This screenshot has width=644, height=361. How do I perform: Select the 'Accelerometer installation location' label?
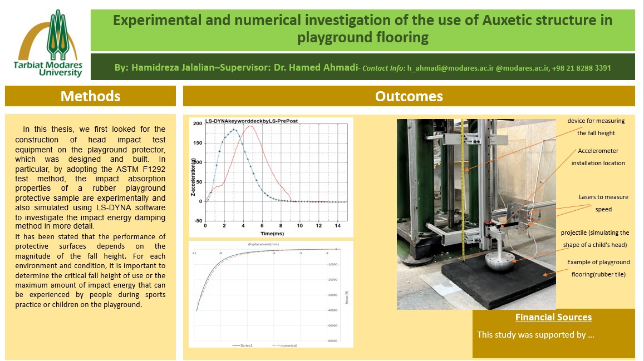click(x=598, y=157)
